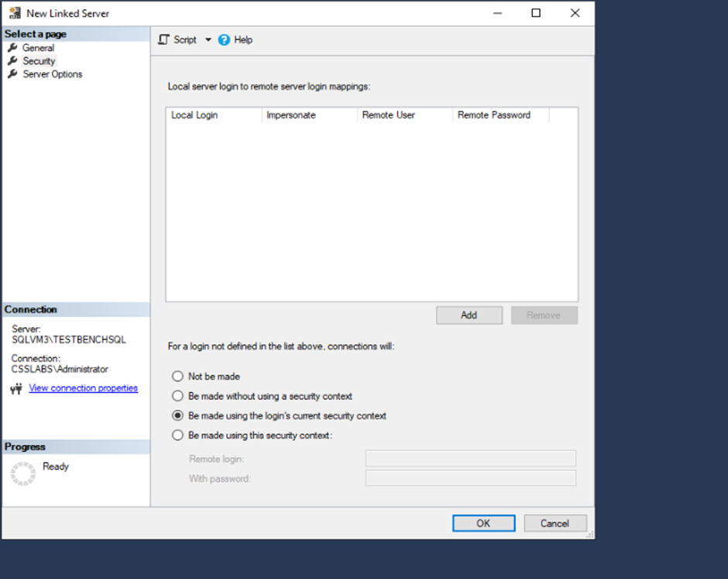Click the Ready progress status text
This screenshot has width=728, height=579.
[56, 466]
